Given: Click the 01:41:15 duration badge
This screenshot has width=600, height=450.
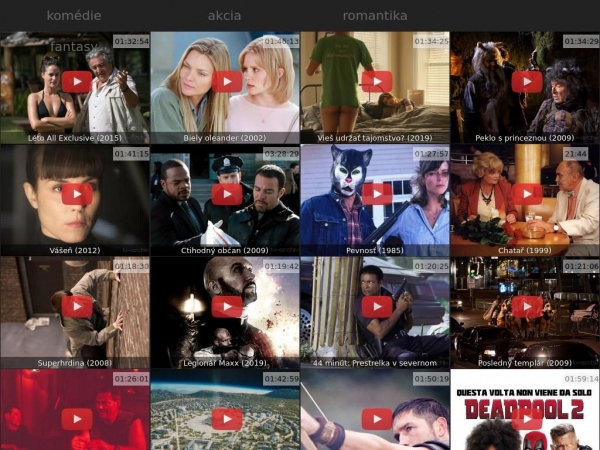Looking at the screenshot, I should tap(131, 154).
